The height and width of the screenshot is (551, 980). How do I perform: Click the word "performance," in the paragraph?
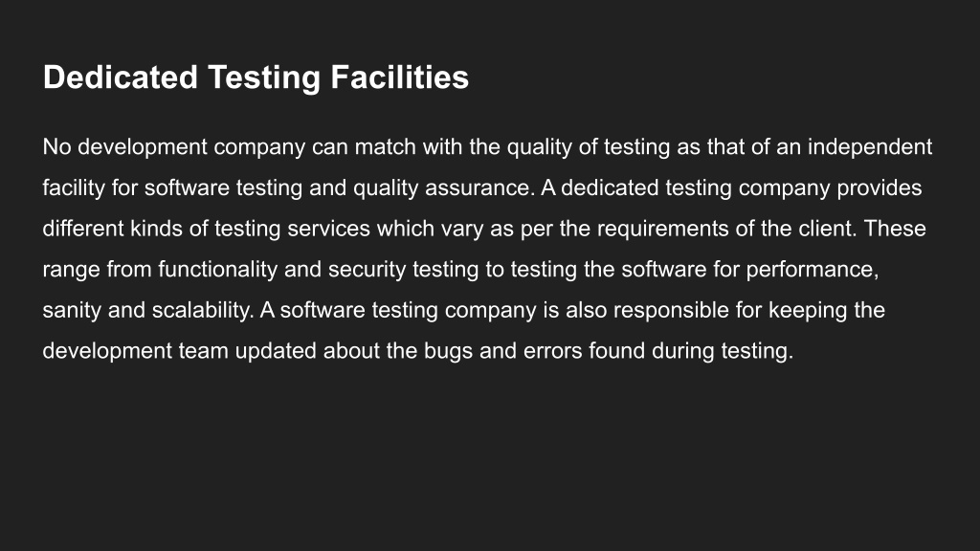click(x=813, y=270)
